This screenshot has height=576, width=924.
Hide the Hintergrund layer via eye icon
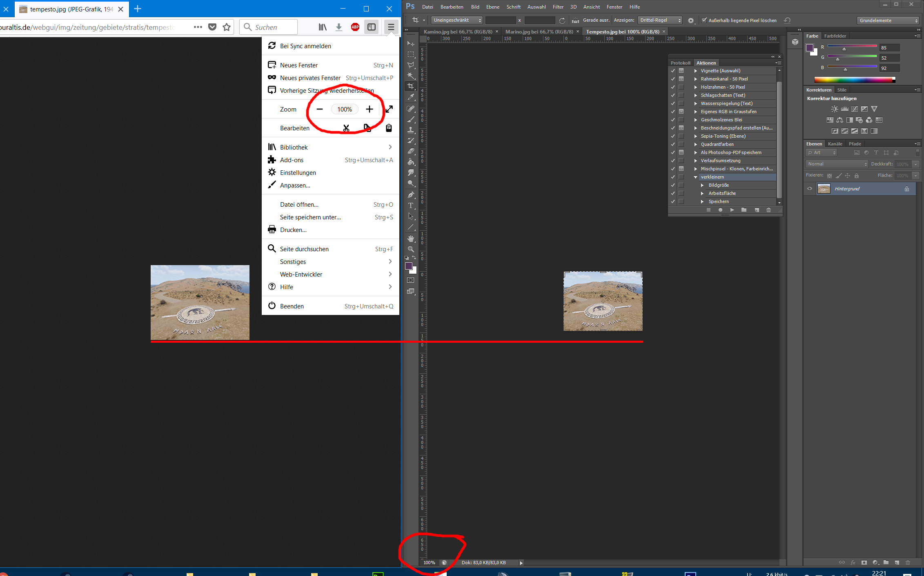(x=810, y=189)
